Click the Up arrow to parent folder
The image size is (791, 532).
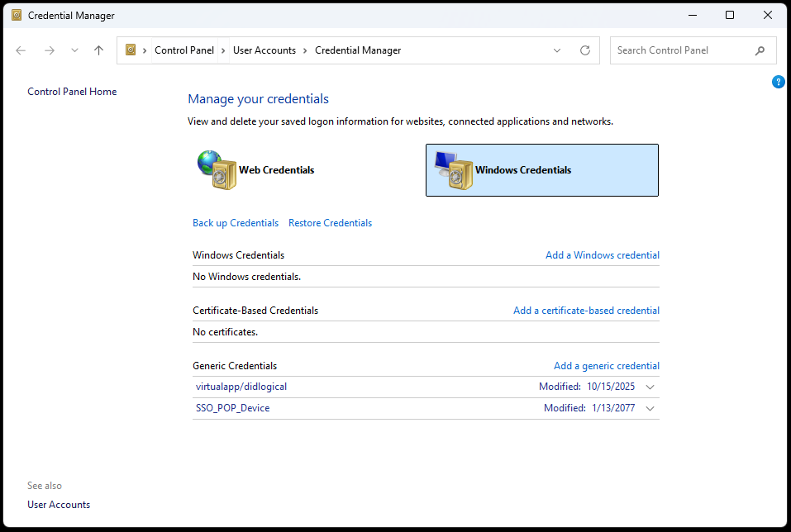pos(99,50)
